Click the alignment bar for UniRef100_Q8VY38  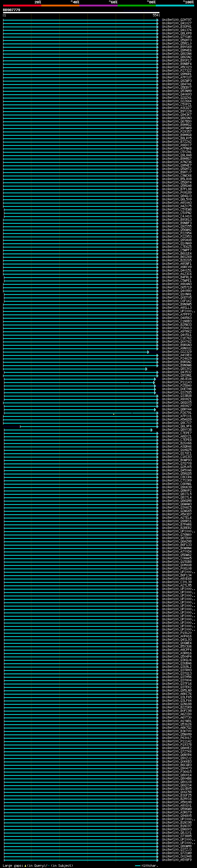[78, 430]
